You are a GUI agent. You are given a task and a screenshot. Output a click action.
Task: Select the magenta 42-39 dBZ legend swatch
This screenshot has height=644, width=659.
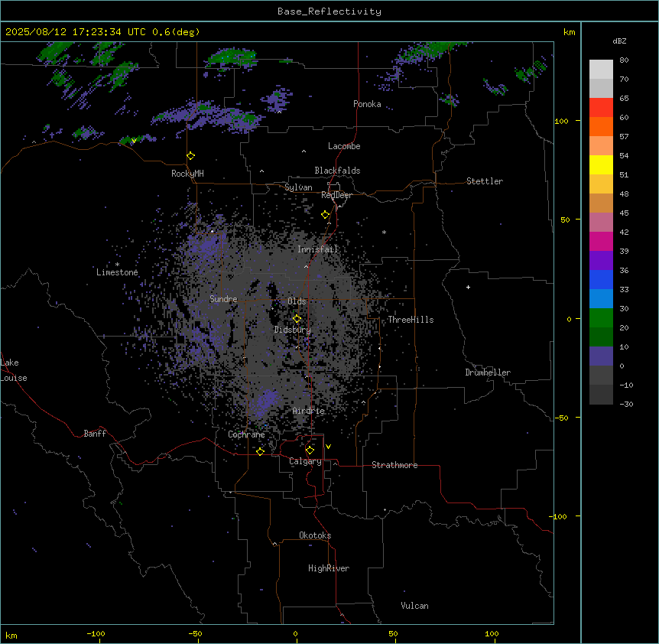coord(601,242)
